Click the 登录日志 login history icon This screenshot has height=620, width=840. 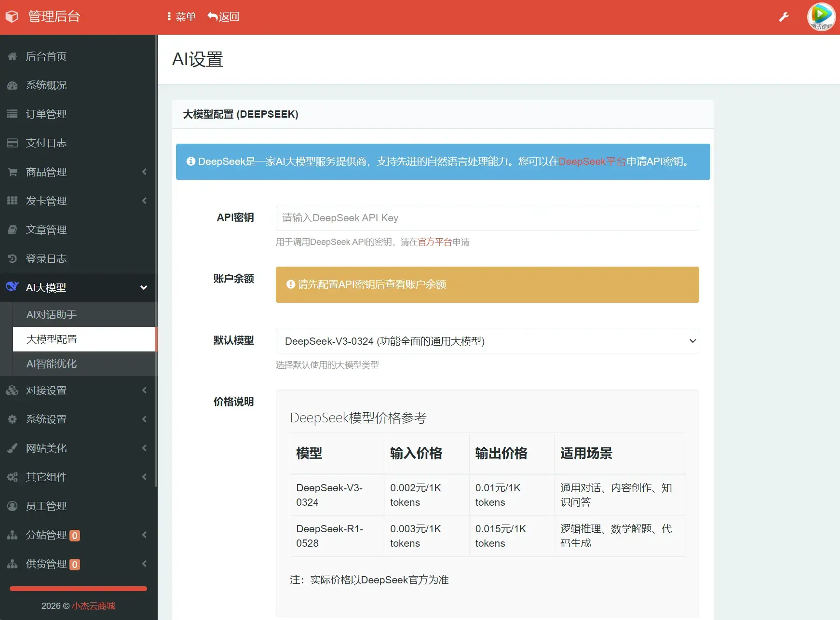pos(12,259)
